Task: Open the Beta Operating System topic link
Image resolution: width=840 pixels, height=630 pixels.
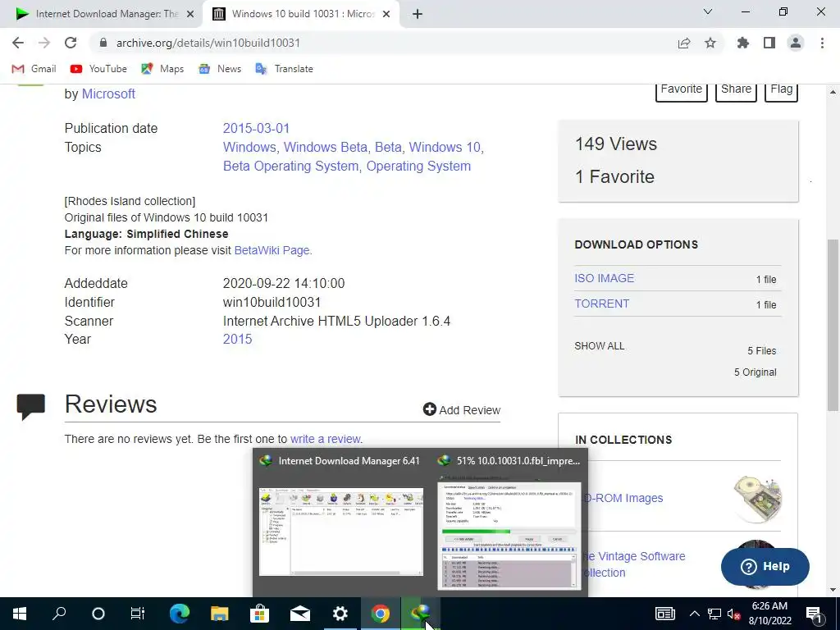Action: (290, 166)
